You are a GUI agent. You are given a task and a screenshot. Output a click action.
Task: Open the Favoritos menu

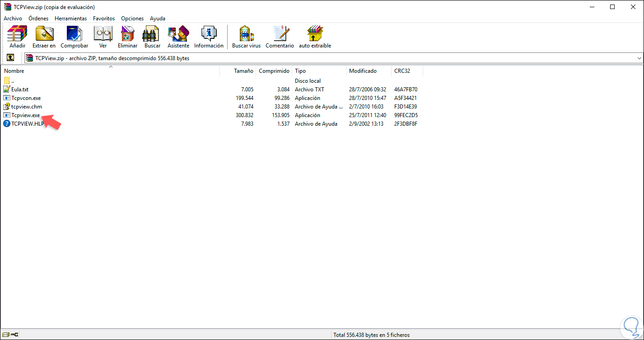(x=104, y=19)
